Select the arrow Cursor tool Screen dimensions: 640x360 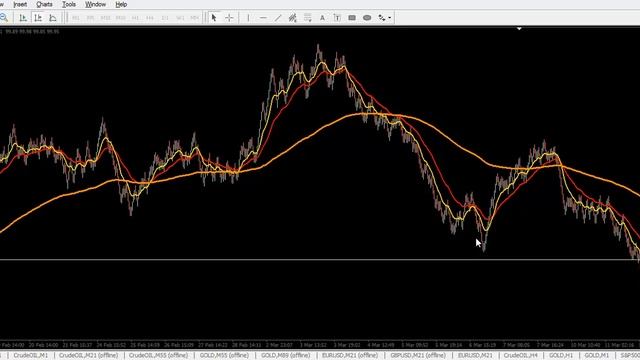[214, 18]
